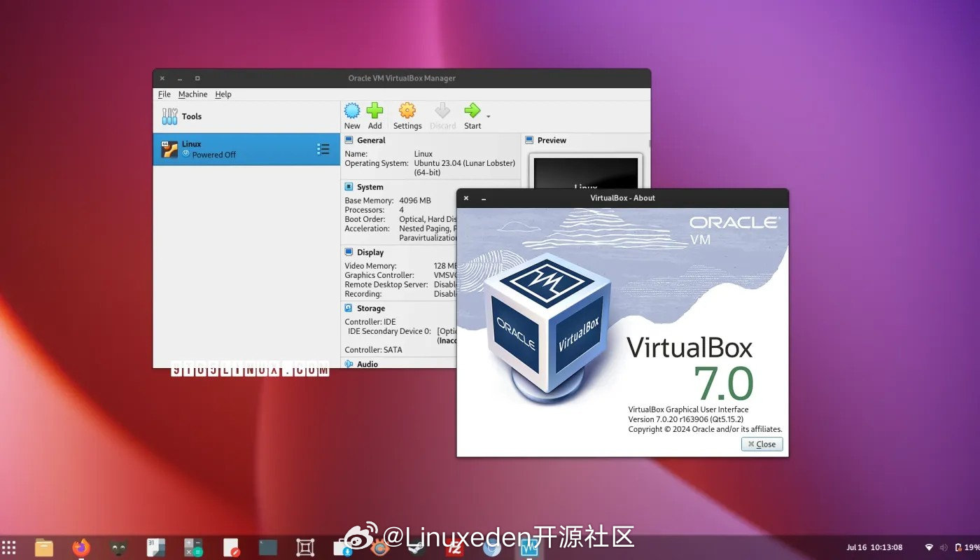Viewport: 980px width, 560px height.
Task: Open the Linux VM hamburger menu icon
Action: (x=323, y=149)
